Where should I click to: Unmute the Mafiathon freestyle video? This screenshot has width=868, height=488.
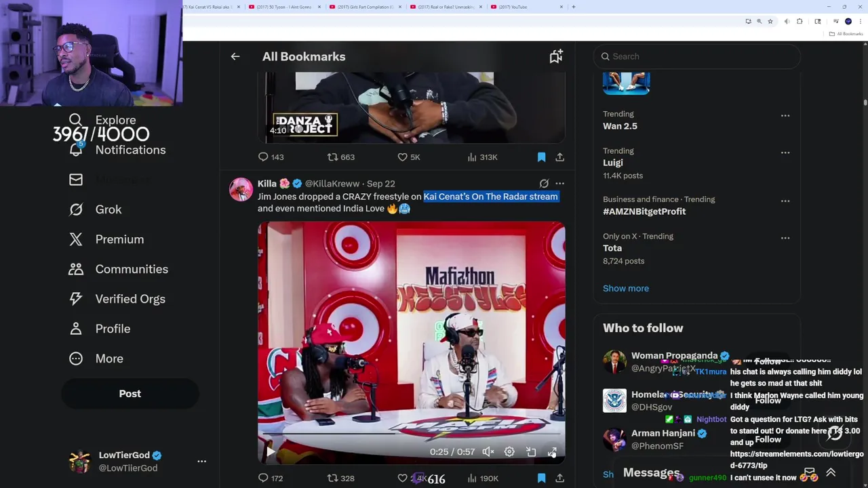(488, 452)
